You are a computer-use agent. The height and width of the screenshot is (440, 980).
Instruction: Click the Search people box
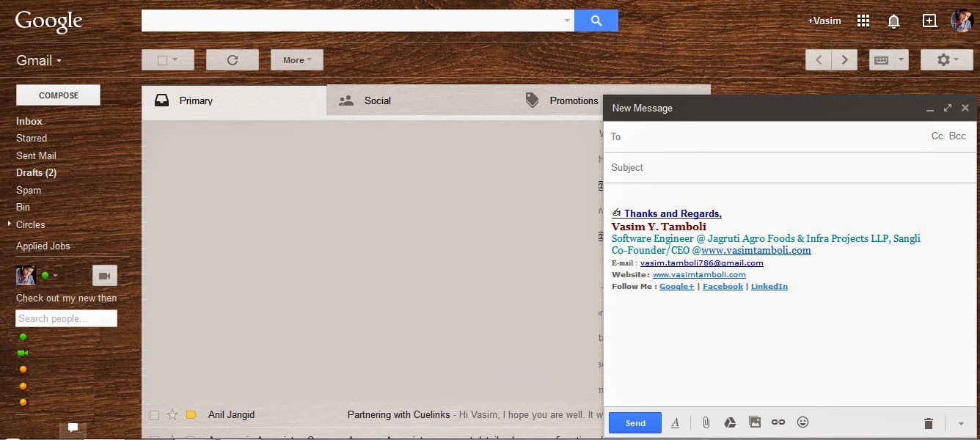[x=66, y=318]
